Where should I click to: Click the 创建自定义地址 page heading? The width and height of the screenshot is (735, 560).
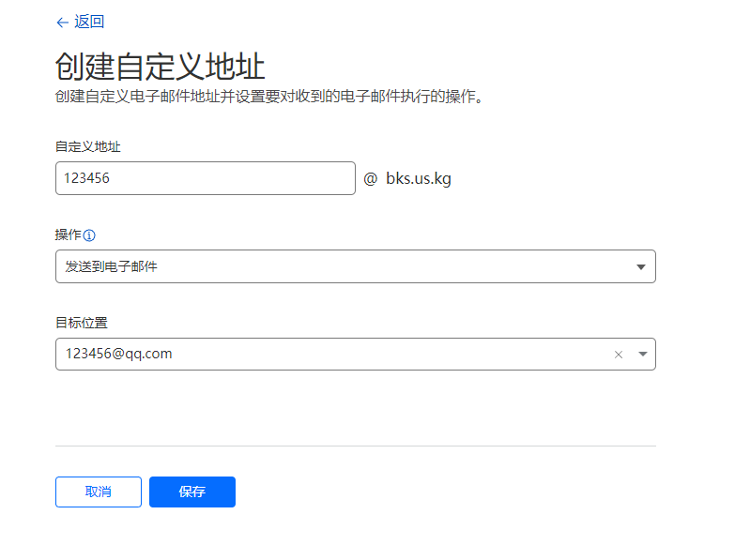tap(160, 68)
